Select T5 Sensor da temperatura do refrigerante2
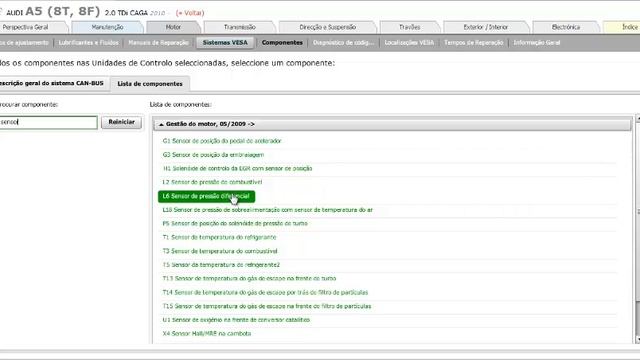Viewport: 640px width, 360px height. pos(221,265)
